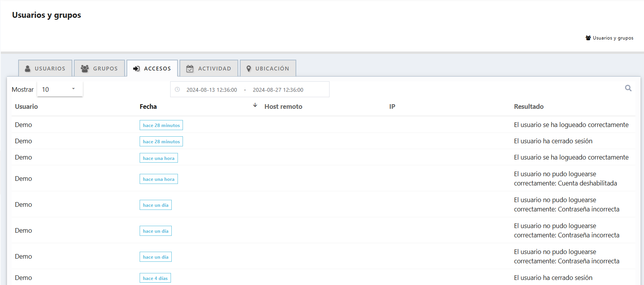The image size is (644, 285).
Task: Sort table by Usuario column header
Action: click(26, 106)
